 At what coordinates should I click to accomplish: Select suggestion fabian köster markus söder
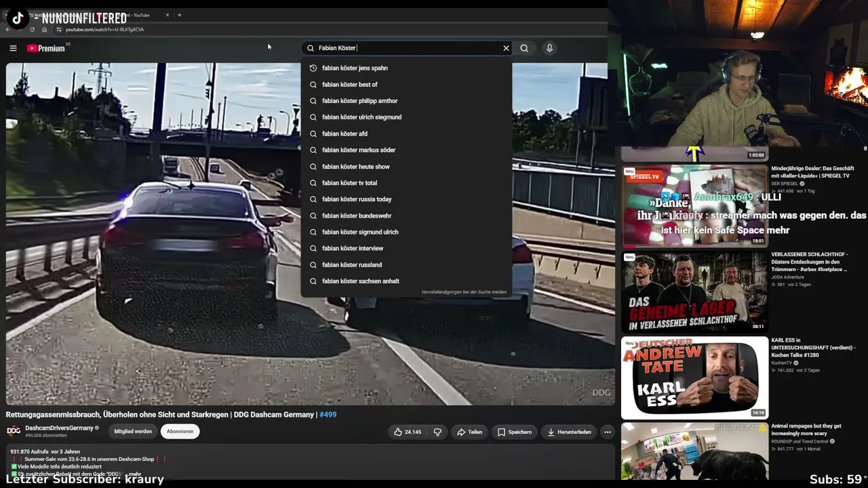407,150
